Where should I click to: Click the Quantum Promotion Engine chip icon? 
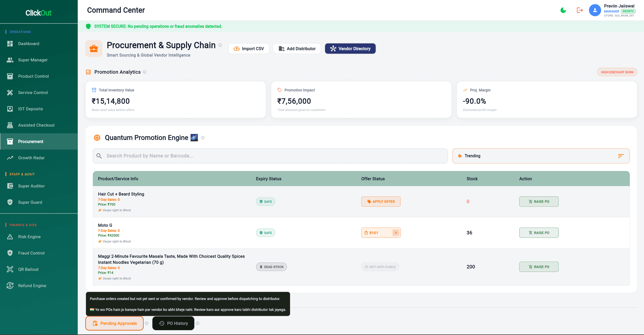97,138
